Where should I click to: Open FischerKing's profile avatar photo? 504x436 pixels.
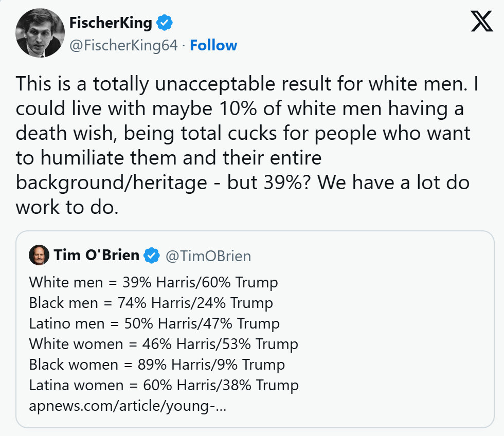pos(40,33)
